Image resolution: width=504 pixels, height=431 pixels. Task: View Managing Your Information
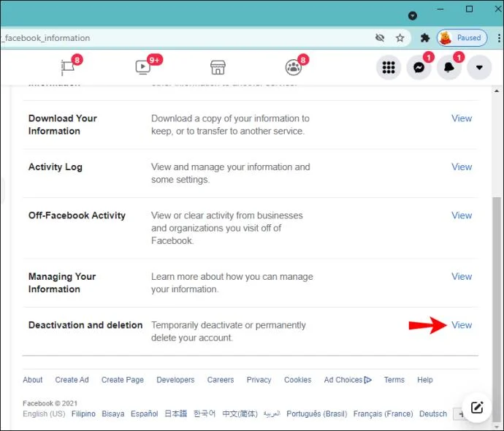[x=462, y=276]
